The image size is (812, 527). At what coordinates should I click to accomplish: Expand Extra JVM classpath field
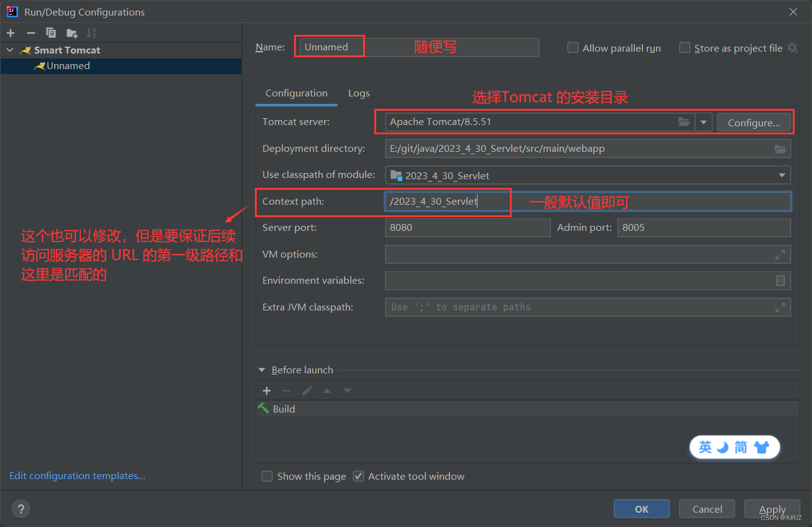(x=780, y=307)
